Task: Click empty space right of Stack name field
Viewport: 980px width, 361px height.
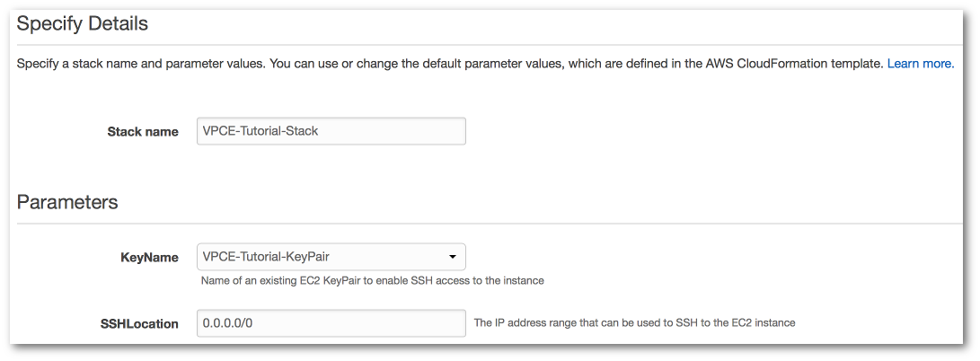Action: 674,131
